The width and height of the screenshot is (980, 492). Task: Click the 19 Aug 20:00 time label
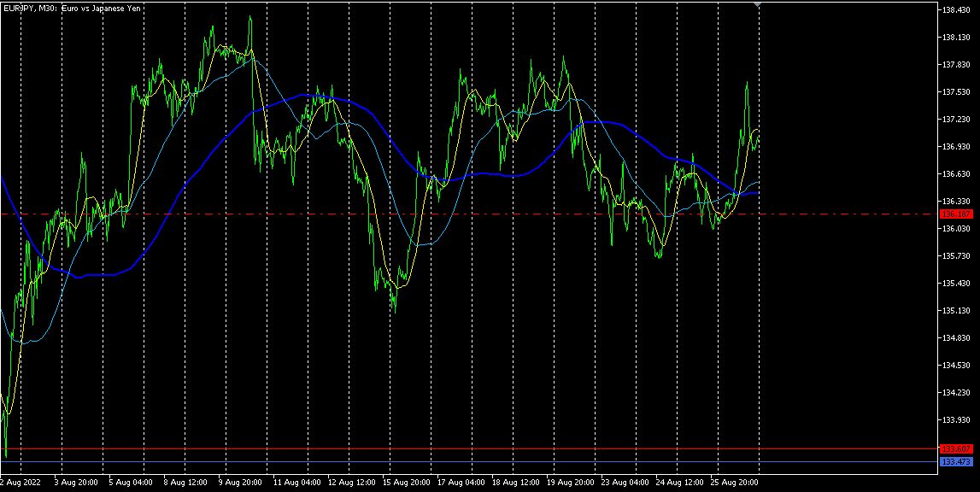(571, 483)
